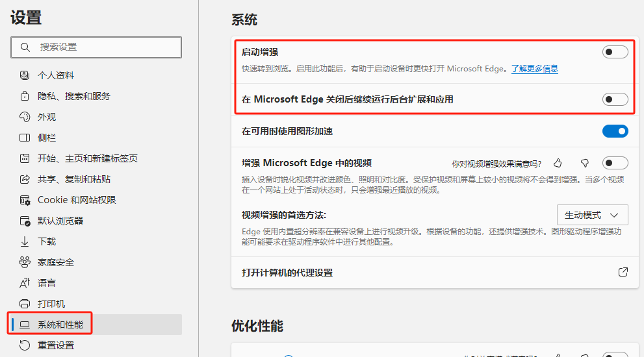644x357 pixels.
Task: Open the 外观 settings section
Action: pyautogui.click(x=47, y=117)
